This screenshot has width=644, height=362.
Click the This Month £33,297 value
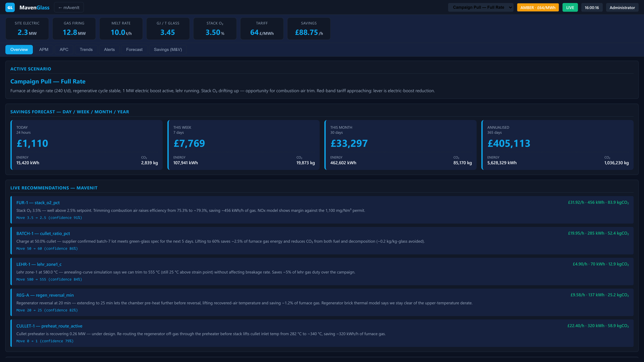coord(349,143)
